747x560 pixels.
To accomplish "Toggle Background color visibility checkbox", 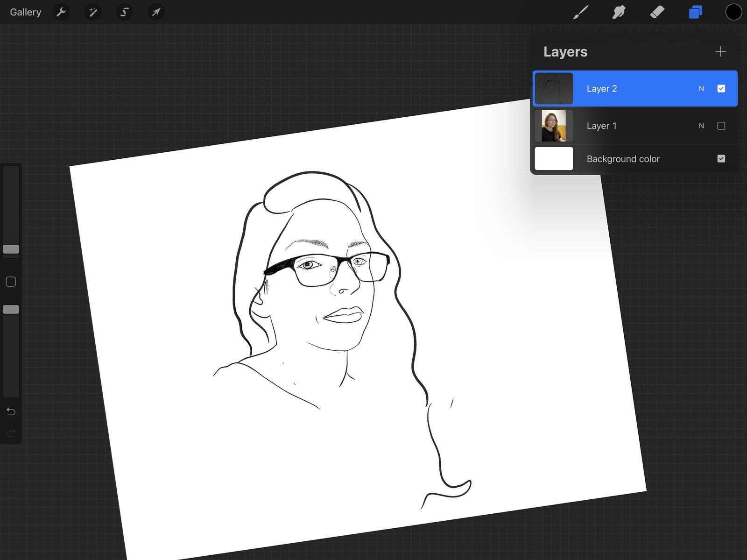I will [721, 159].
